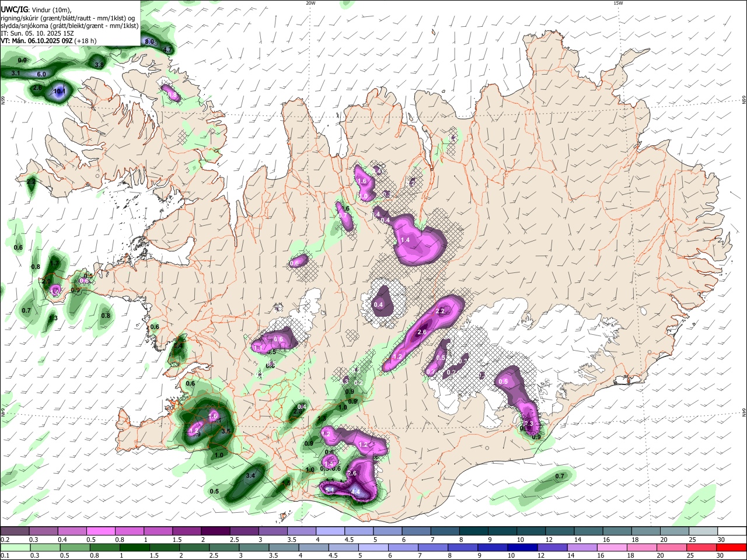Select dark purple snow-scale swatch beginning at 2

point(215,531)
